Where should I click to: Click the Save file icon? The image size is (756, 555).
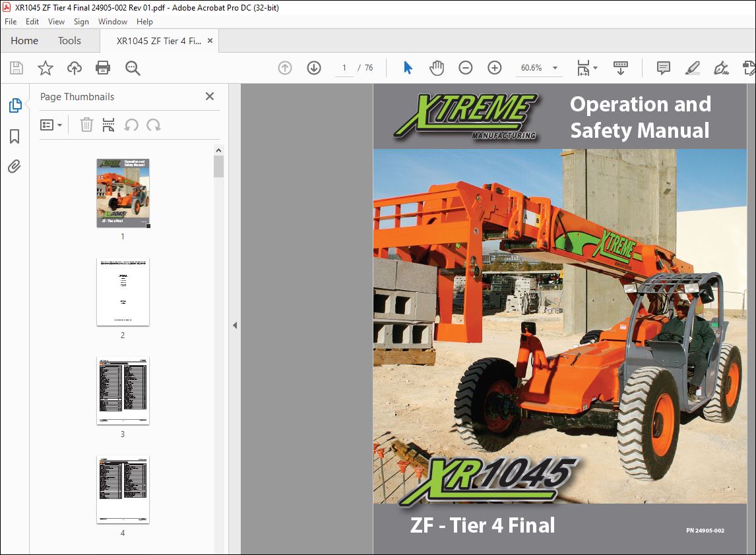(x=16, y=68)
